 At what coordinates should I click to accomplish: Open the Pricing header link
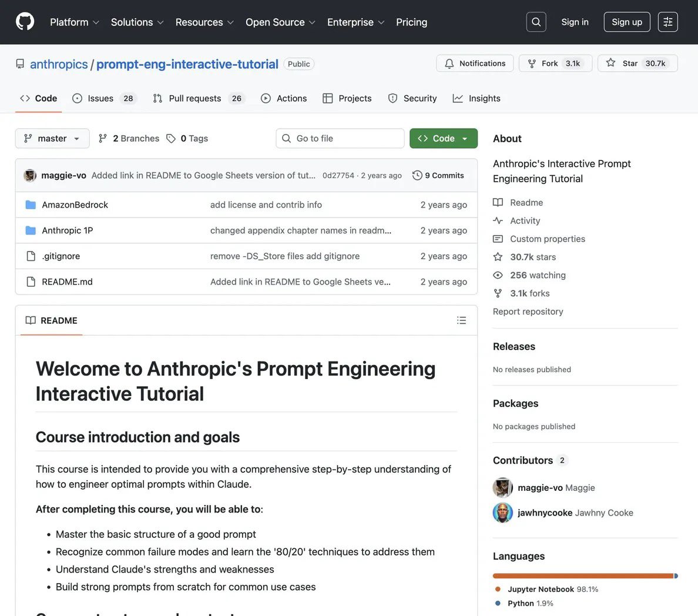point(412,22)
